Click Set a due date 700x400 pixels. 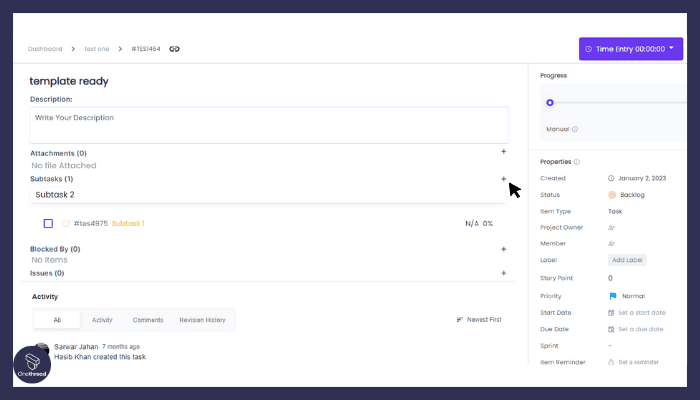click(641, 329)
